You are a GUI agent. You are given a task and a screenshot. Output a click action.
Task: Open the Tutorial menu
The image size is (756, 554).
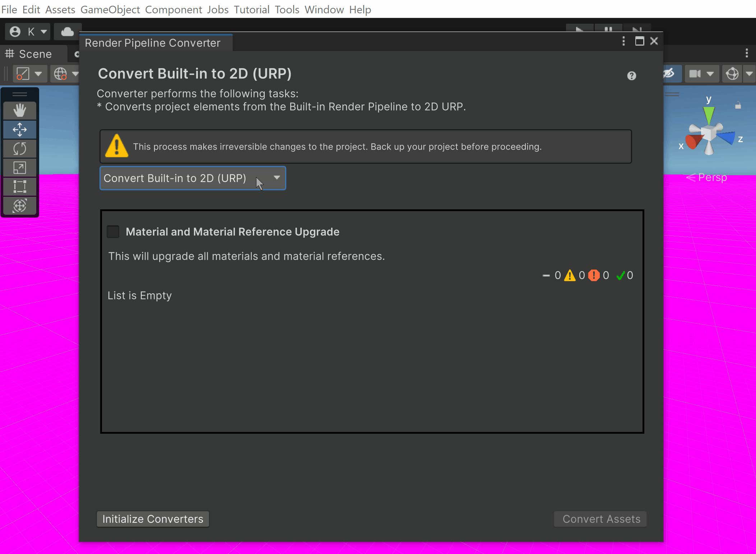tap(251, 9)
